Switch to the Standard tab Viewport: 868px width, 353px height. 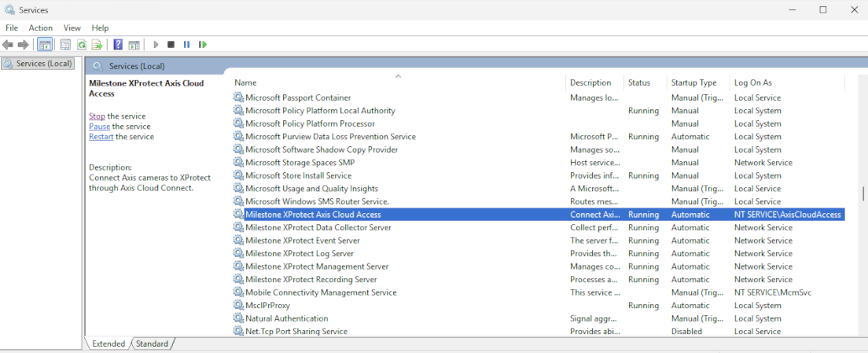(152, 344)
